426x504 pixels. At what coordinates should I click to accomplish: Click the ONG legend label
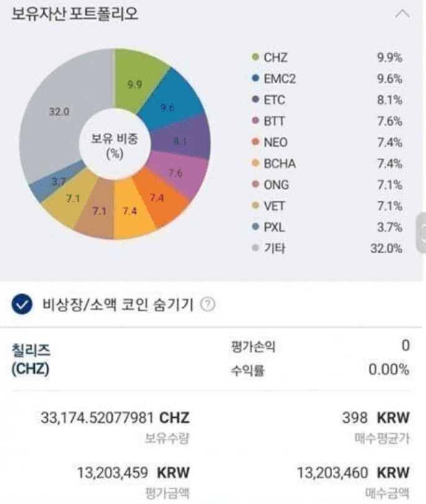pyautogui.click(x=276, y=185)
